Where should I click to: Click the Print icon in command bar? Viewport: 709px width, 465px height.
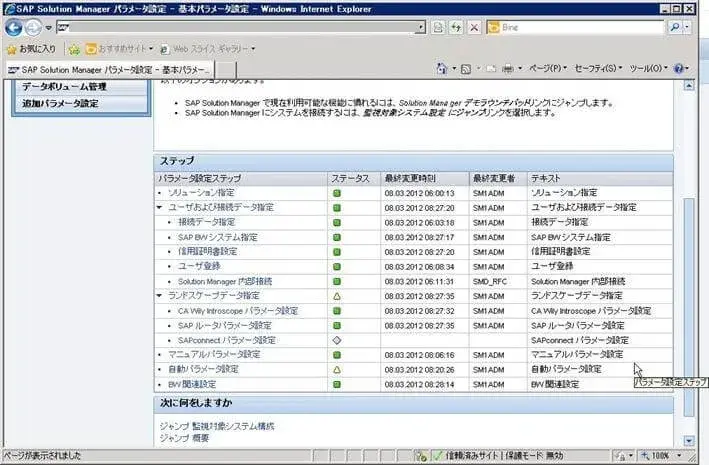508,69
